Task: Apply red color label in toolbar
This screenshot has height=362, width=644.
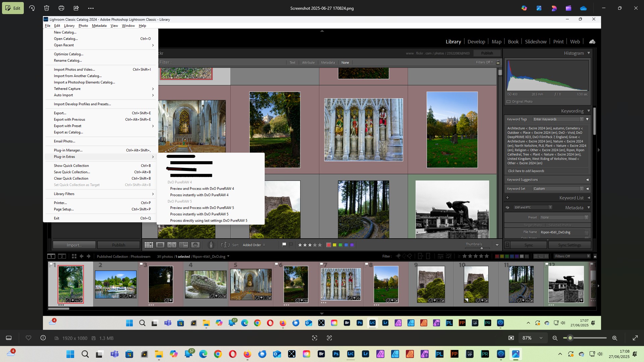Action: coord(329,245)
